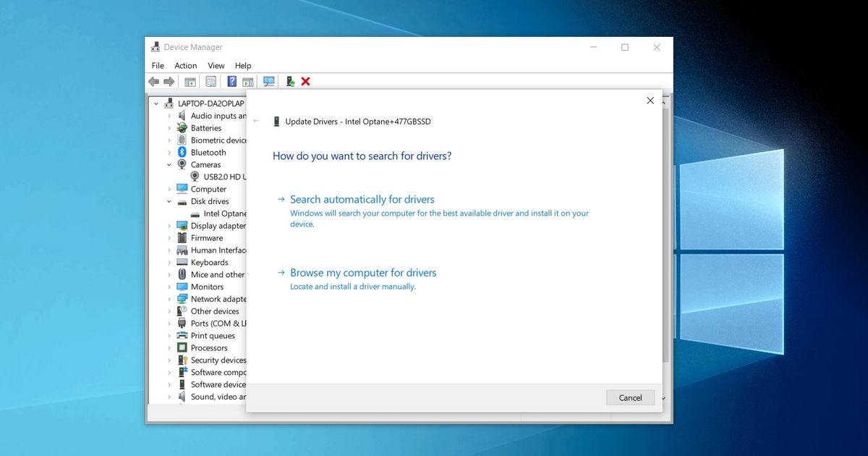Click the Cancel button
This screenshot has height=456, width=868.
pyautogui.click(x=630, y=397)
